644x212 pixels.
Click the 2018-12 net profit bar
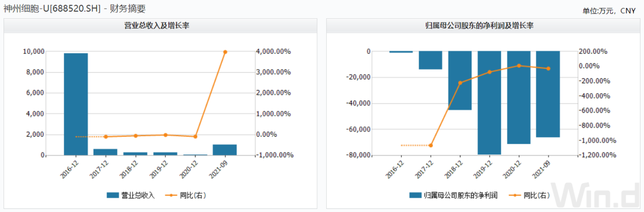pyautogui.click(x=460, y=80)
